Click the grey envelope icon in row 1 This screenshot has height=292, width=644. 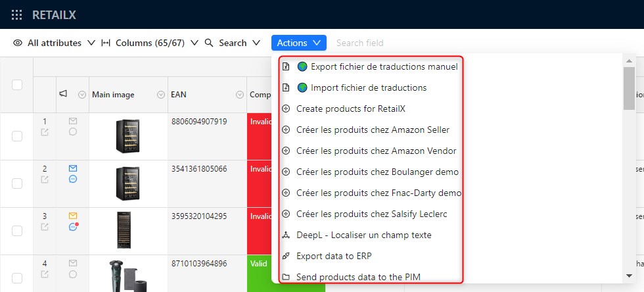pos(73,121)
